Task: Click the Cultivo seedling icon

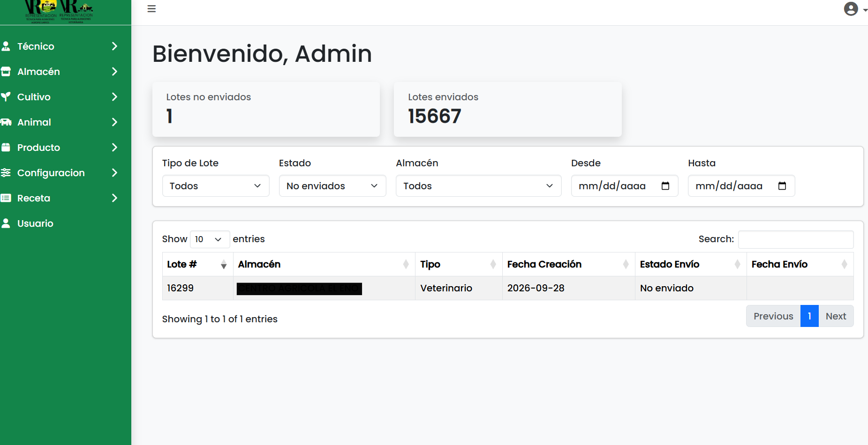Action: 6,97
